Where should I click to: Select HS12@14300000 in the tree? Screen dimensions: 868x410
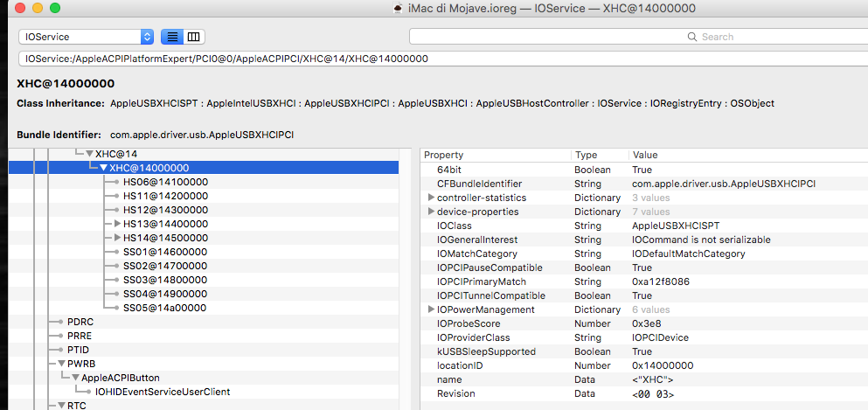pos(165,210)
